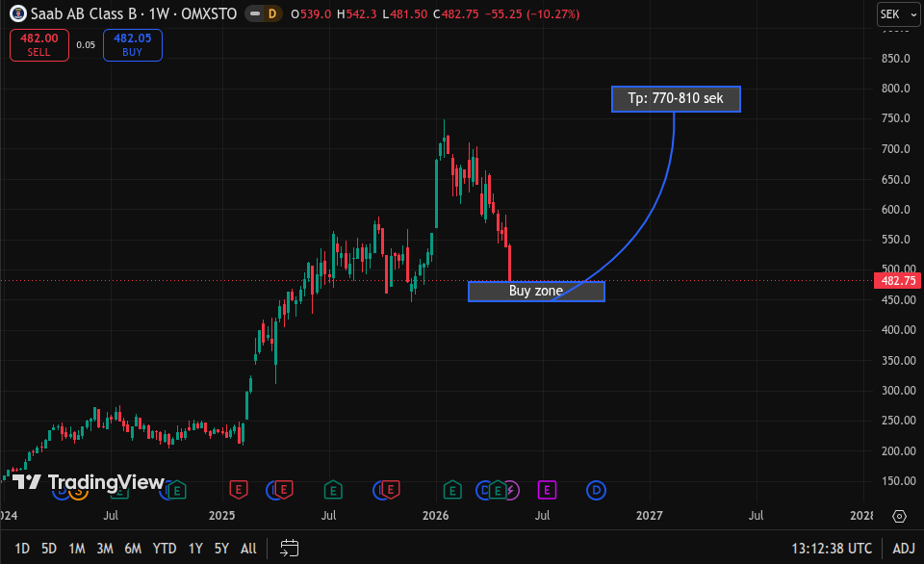The height and width of the screenshot is (564, 924).
Task: Click the lone blue dividend D marker after Jul 2026
Action: pyautogui.click(x=596, y=490)
